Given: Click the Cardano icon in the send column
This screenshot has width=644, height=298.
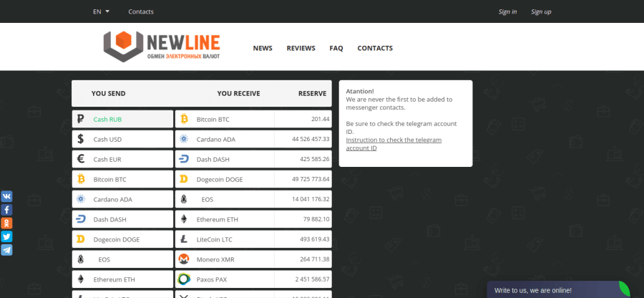Looking at the screenshot, I should coord(80,199).
